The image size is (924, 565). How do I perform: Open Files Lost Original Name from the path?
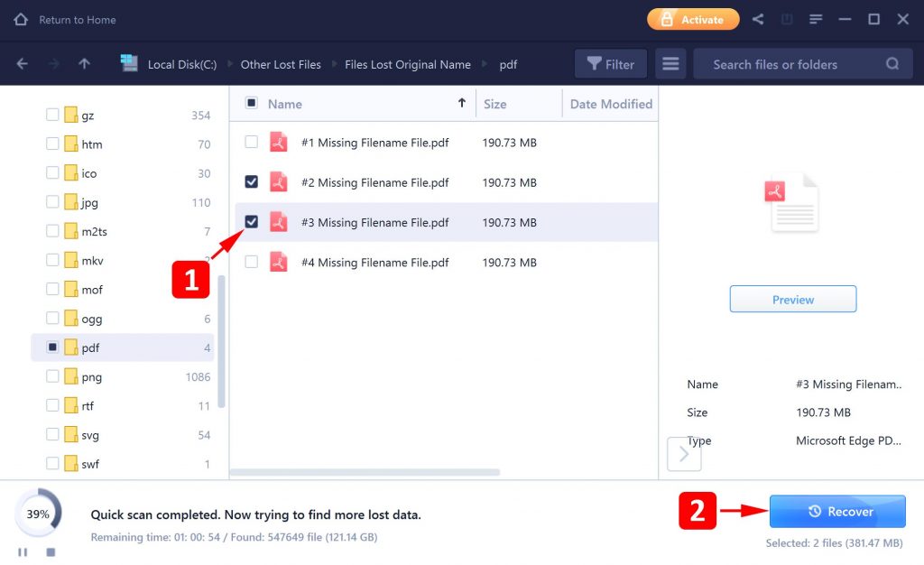(407, 64)
